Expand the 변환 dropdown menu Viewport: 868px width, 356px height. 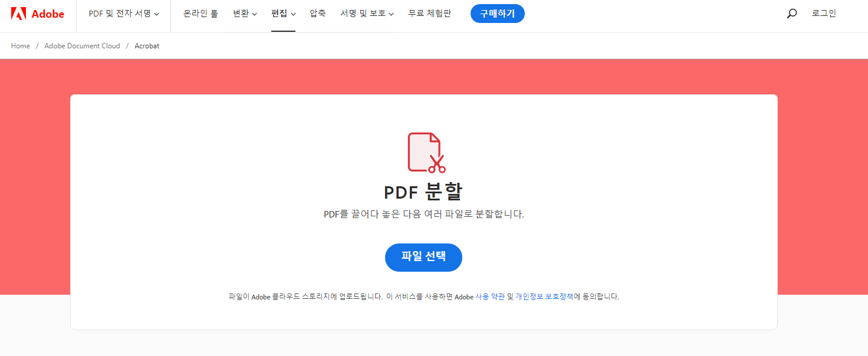pyautogui.click(x=244, y=13)
